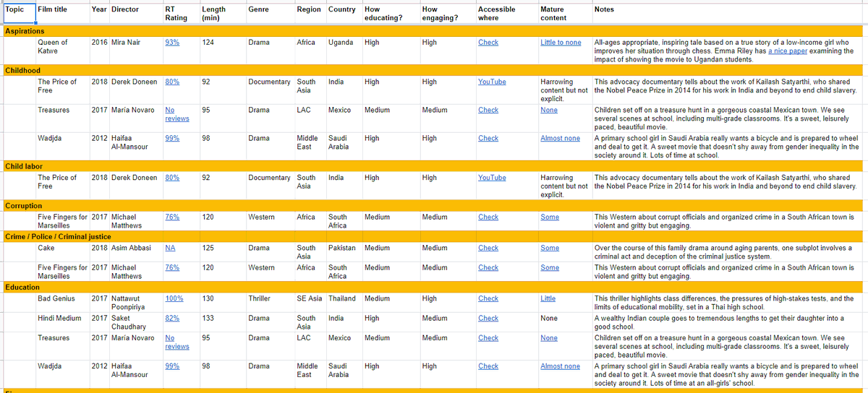Select the Topic header cell
Viewport: 868px width, 393px height.
18,14
